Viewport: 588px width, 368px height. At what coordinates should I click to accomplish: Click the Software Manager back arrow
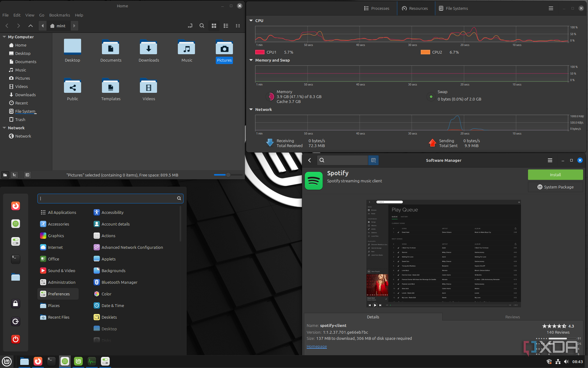click(x=309, y=160)
